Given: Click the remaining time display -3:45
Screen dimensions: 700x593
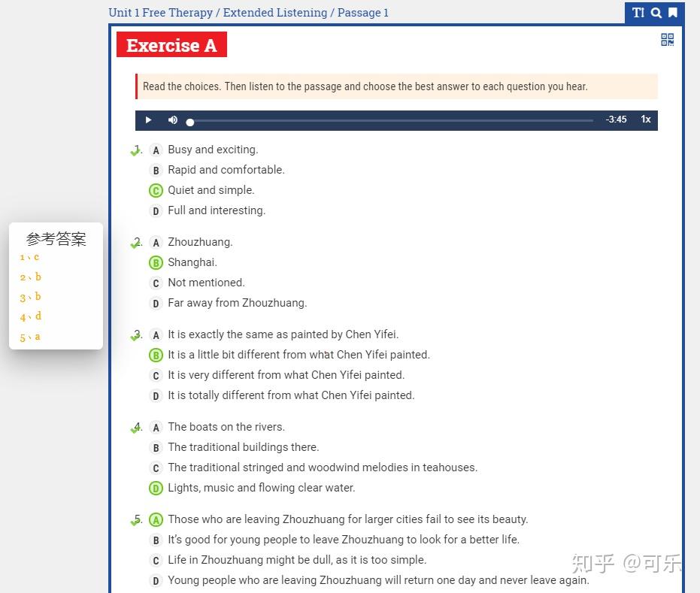Looking at the screenshot, I should [616, 120].
